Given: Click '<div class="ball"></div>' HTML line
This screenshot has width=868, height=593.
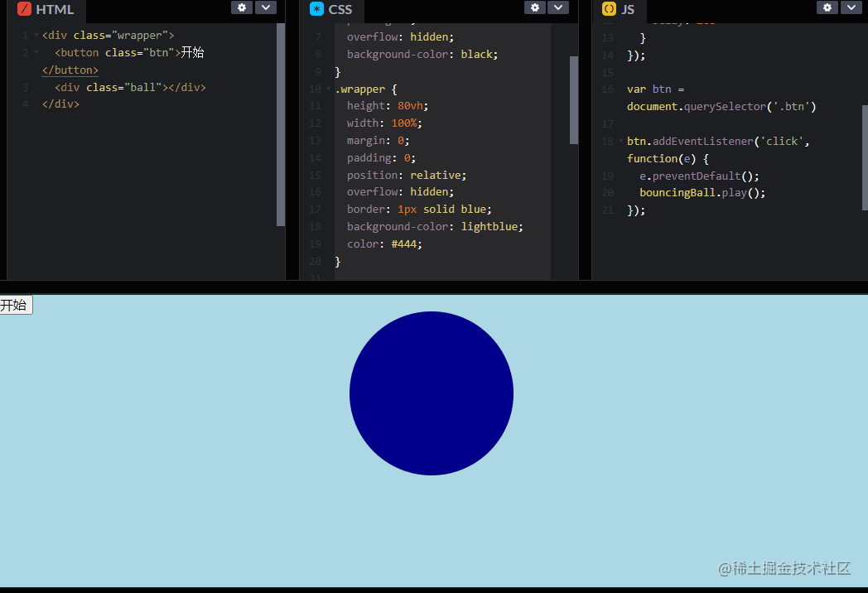Looking at the screenshot, I should click(x=130, y=88).
